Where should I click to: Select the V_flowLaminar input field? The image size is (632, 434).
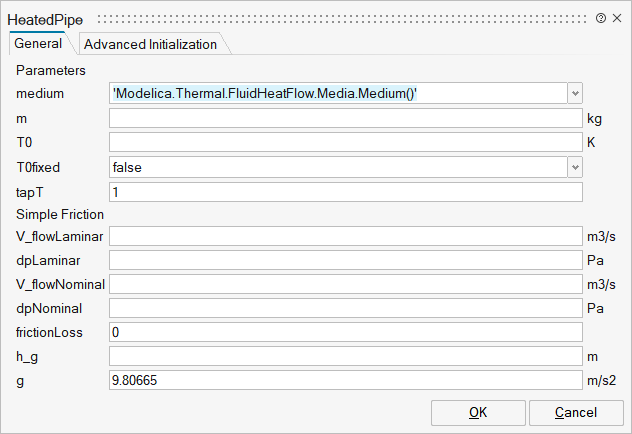coord(346,236)
